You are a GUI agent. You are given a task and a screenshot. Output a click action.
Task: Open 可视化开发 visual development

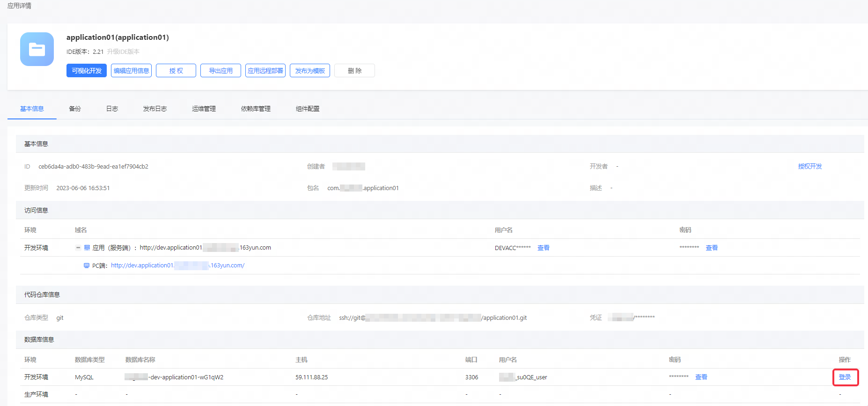tap(87, 71)
